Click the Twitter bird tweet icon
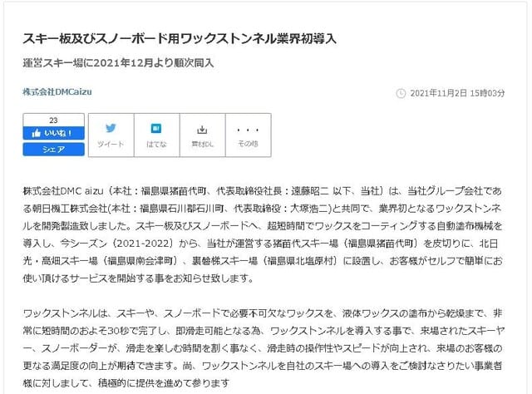This screenshot has height=394, width=532. coord(110,130)
